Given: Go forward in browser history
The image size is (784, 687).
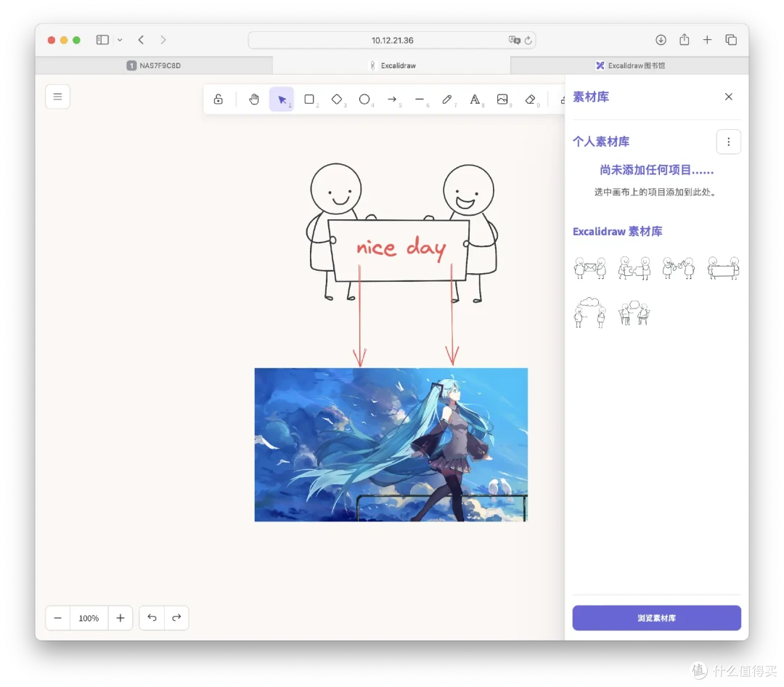Looking at the screenshot, I should 163,39.
